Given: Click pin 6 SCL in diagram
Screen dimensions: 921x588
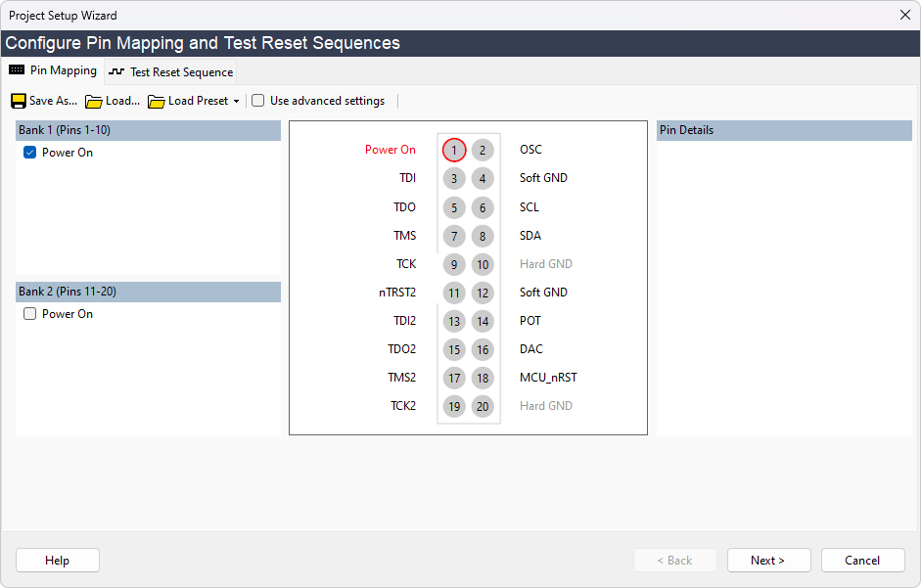Looking at the screenshot, I should 483,207.
